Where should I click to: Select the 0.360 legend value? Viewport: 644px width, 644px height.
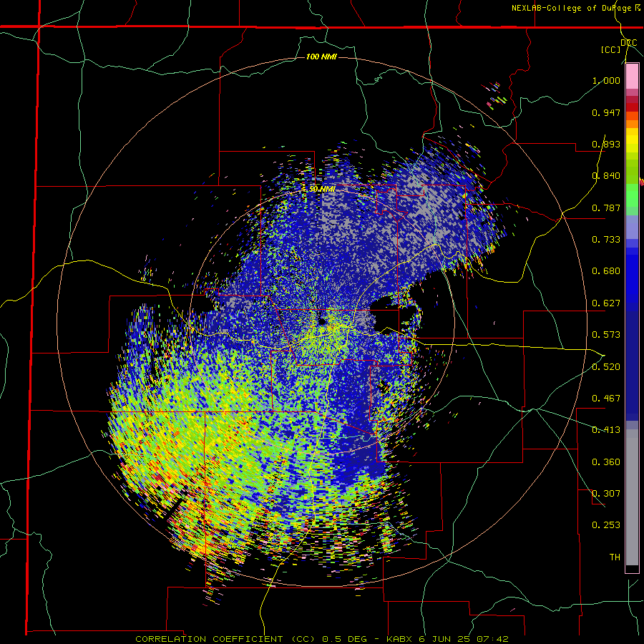[x=606, y=462]
